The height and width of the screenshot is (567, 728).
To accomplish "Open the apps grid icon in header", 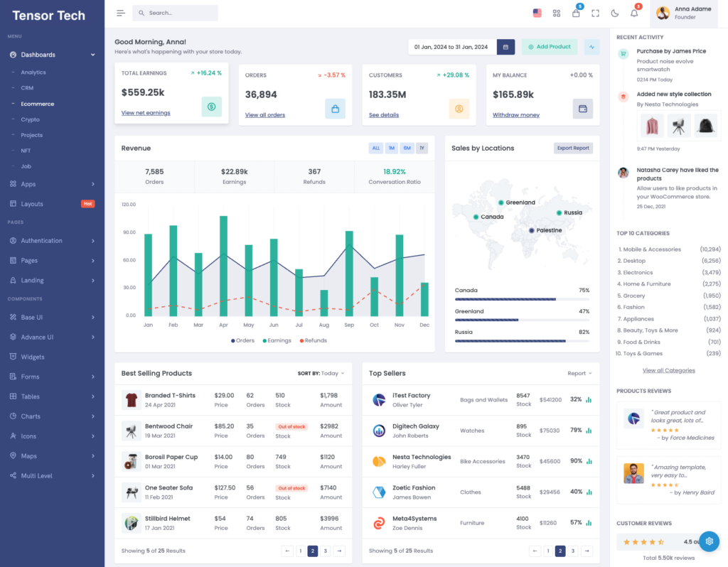I will pyautogui.click(x=557, y=13).
